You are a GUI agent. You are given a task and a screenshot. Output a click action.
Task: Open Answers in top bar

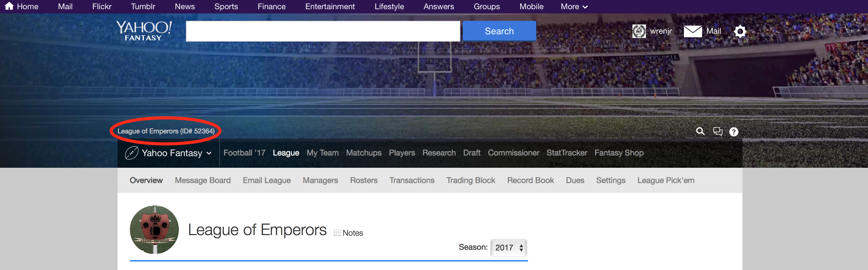click(439, 6)
